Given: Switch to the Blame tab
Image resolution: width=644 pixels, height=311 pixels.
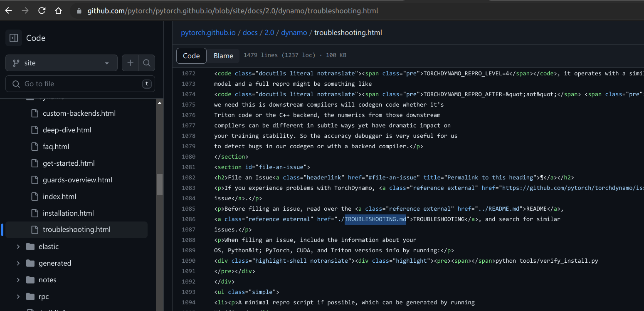Looking at the screenshot, I should (223, 55).
